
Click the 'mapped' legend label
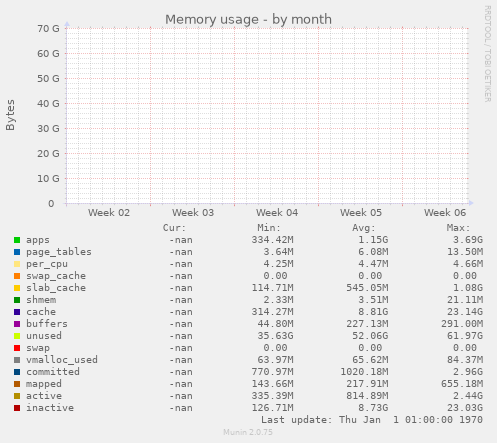(x=44, y=384)
